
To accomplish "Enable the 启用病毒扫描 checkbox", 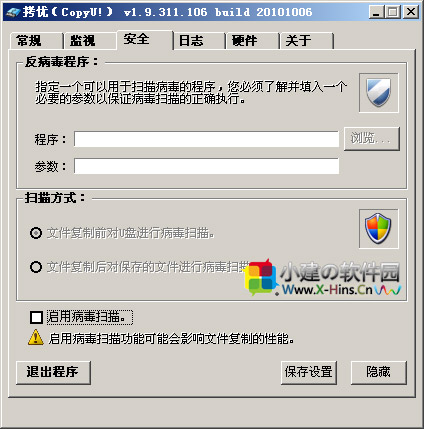I will click(36, 317).
